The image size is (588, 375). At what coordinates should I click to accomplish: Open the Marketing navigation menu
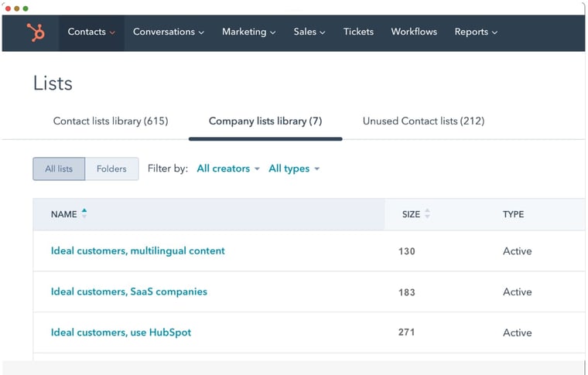248,32
